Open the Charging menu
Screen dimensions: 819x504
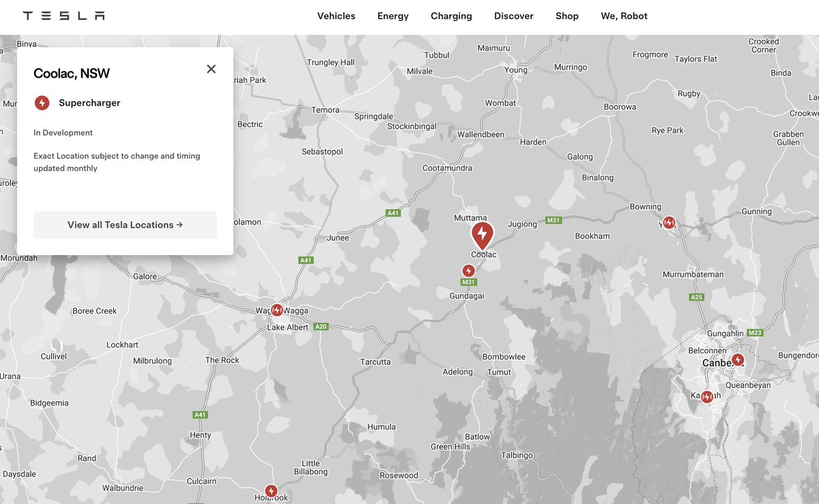[451, 16]
